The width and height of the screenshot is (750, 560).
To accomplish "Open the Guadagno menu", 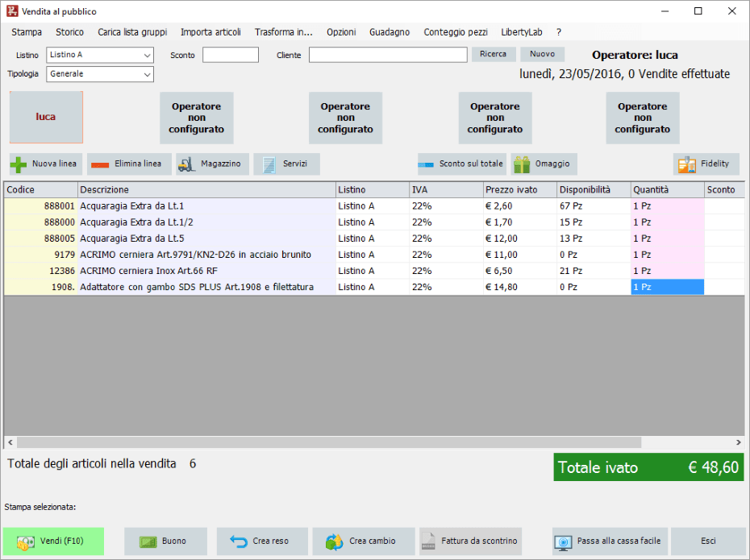I will tap(390, 32).
